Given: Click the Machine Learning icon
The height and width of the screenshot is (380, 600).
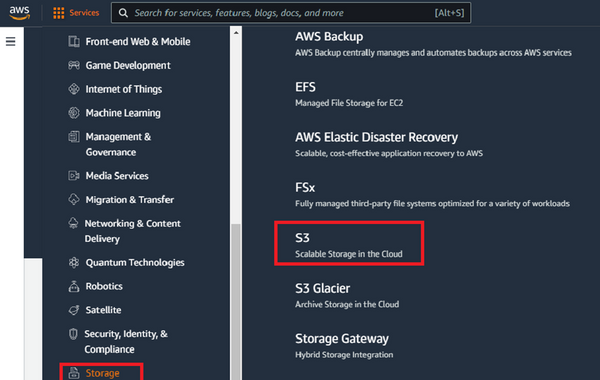Looking at the screenshot, I should click(74, 113).
